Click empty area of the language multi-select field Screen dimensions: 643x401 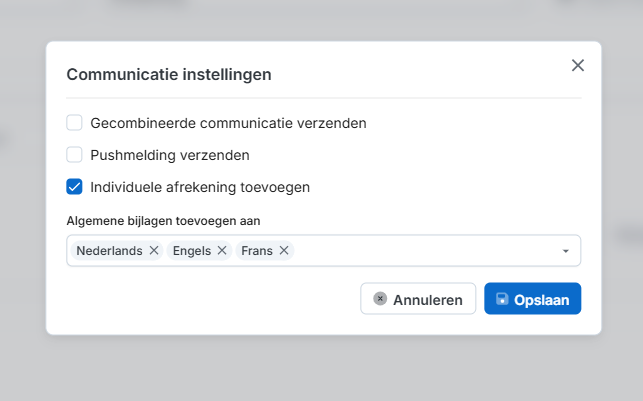pyautogui.click(x=420, y=251)
